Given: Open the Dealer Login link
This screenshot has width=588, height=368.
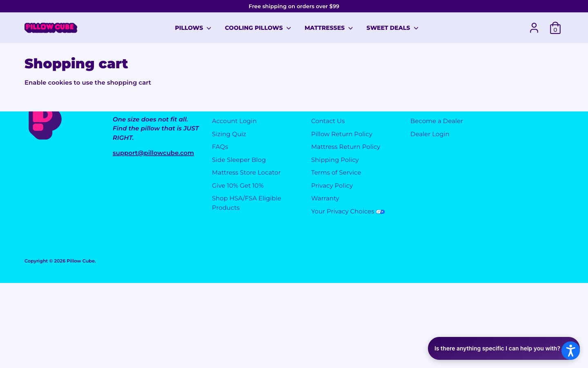Looking at the screenshot, I should click(x=430, y=134).
